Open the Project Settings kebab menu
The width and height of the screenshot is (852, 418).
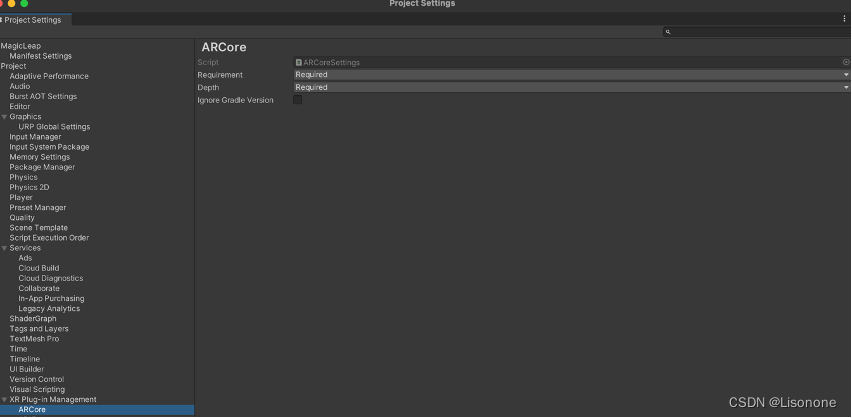pyautogui.click(x=844, y=19)
